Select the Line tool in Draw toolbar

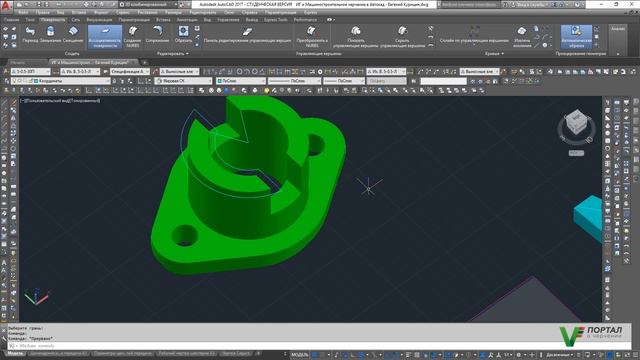click(x=4, y=102)
